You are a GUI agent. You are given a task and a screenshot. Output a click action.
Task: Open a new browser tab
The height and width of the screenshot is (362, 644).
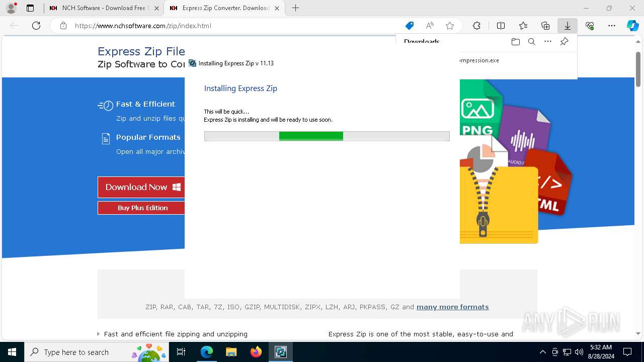296,8
